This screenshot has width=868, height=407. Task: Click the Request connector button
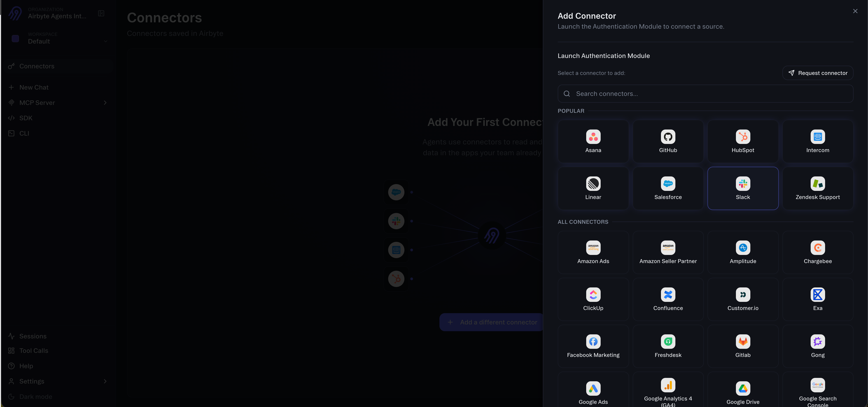click(817, 73)
